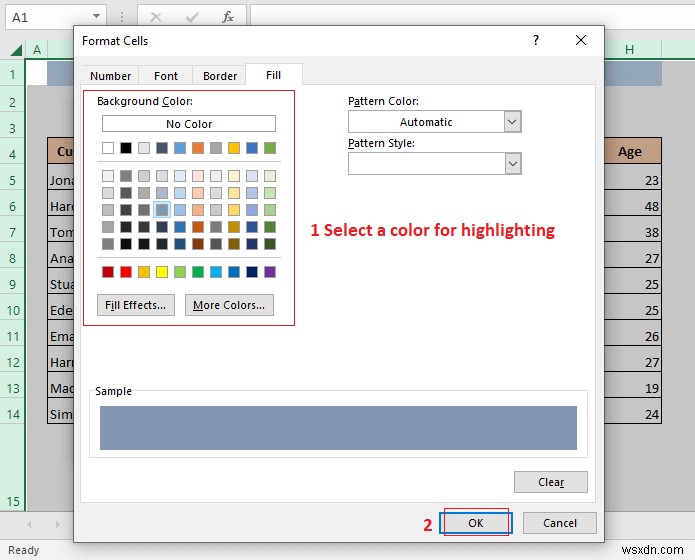Image resolution: width=695 pixels, height=560 pixels.
Task: Click the Format Cells help question mark
Action: click(536, 40)
